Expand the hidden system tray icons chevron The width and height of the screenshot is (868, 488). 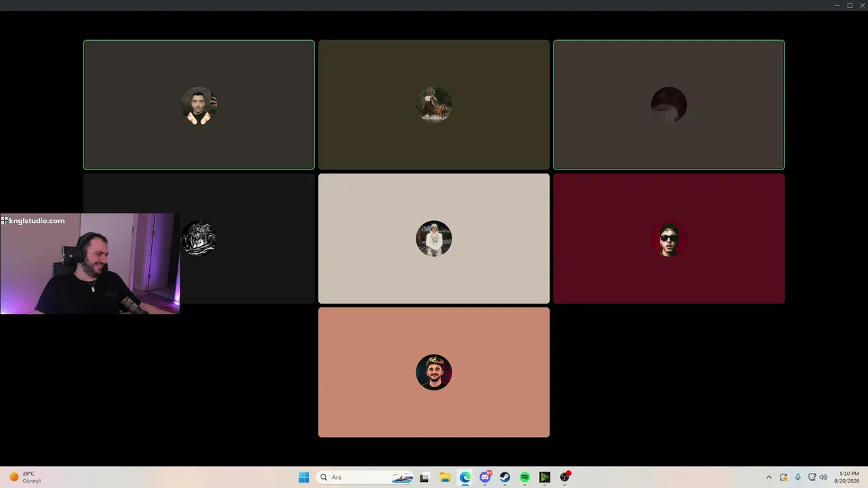coord(768,477)
